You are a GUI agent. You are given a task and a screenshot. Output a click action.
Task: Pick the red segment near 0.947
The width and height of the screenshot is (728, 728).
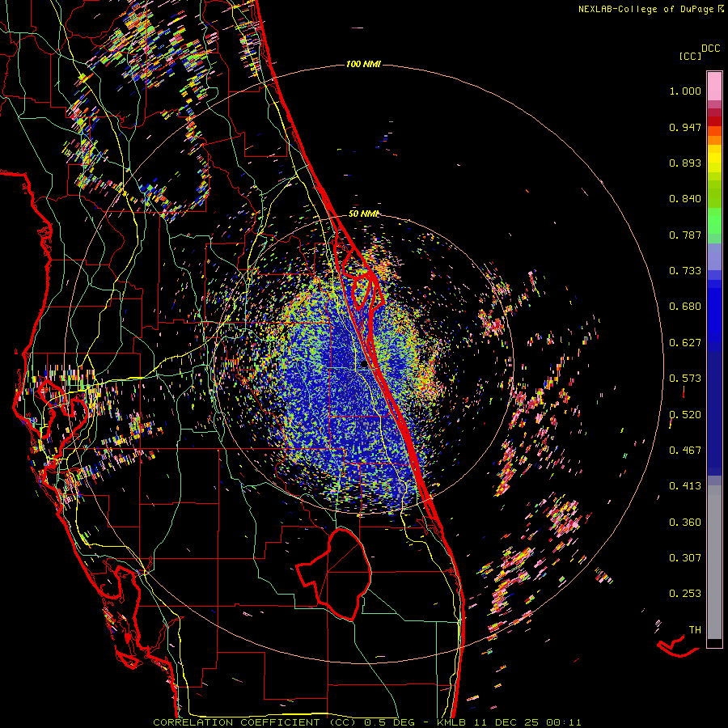point(714,121)
